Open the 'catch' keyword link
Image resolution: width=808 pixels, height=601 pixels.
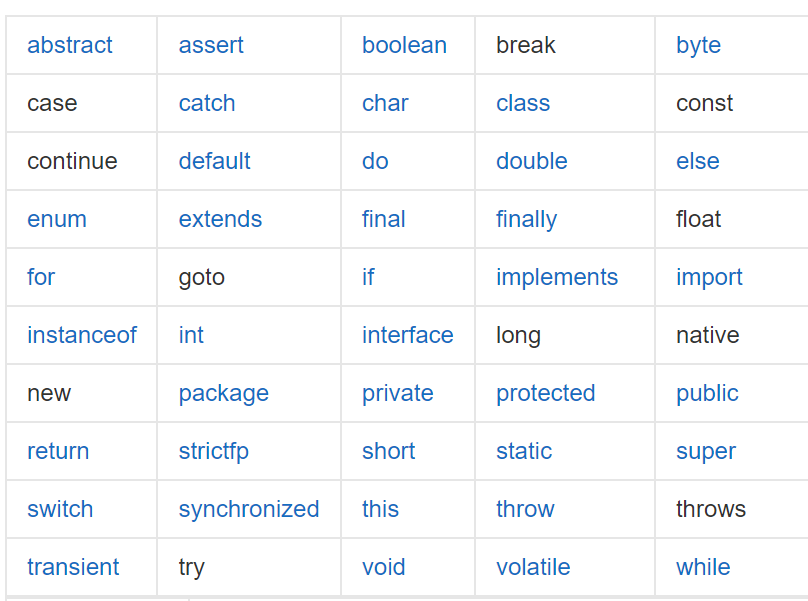[207, 103]
